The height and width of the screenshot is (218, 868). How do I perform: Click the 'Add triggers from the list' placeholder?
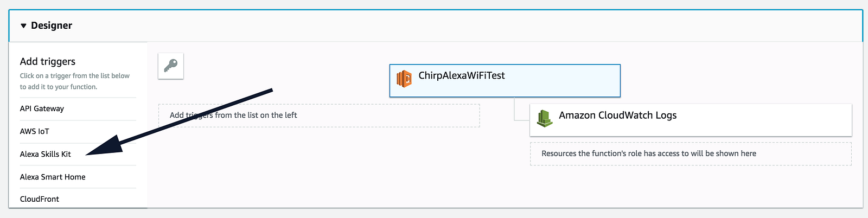tap(319, 116)
